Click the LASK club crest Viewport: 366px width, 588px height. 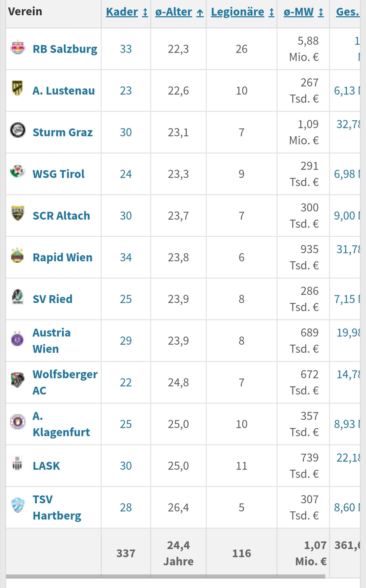tap(18, 464)
